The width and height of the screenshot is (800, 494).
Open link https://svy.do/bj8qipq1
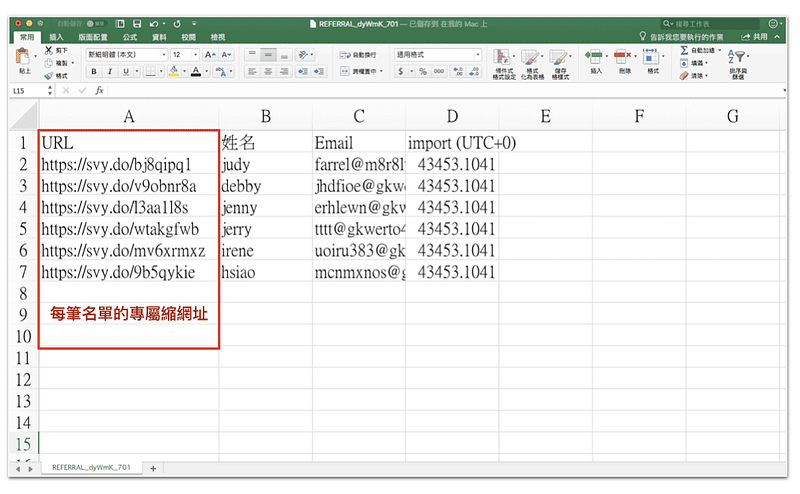pos(116,165)
